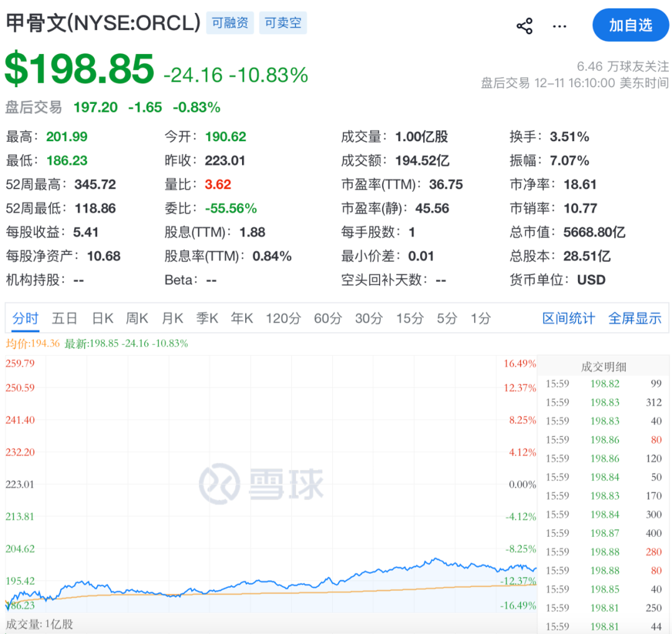The width and height of the screenshot is (672, 634).
Task: Click the 可融资 margin trading tag
Action: (x=230, y=22)
